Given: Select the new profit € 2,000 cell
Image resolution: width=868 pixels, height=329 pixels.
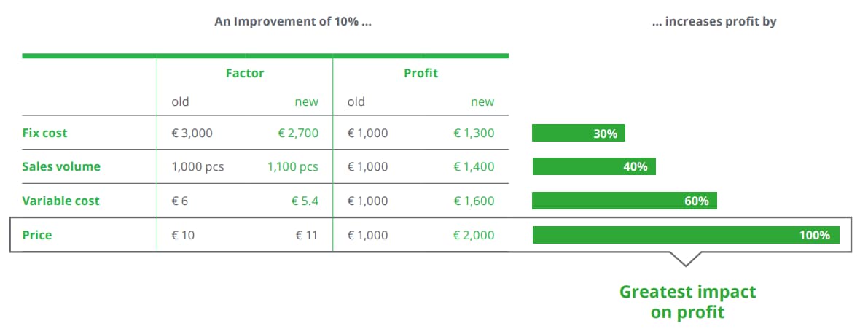Looking at the screenshot, I should pyautogui.click(x=474, y=235).
